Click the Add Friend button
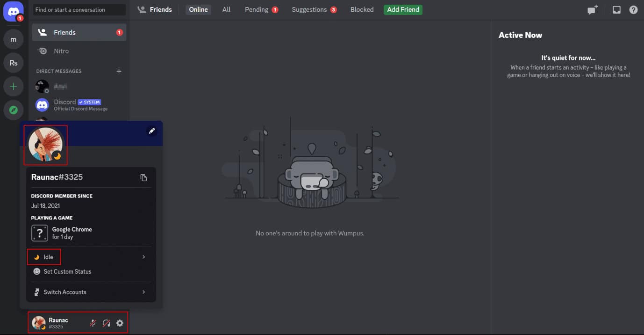 tap(402, 9)
